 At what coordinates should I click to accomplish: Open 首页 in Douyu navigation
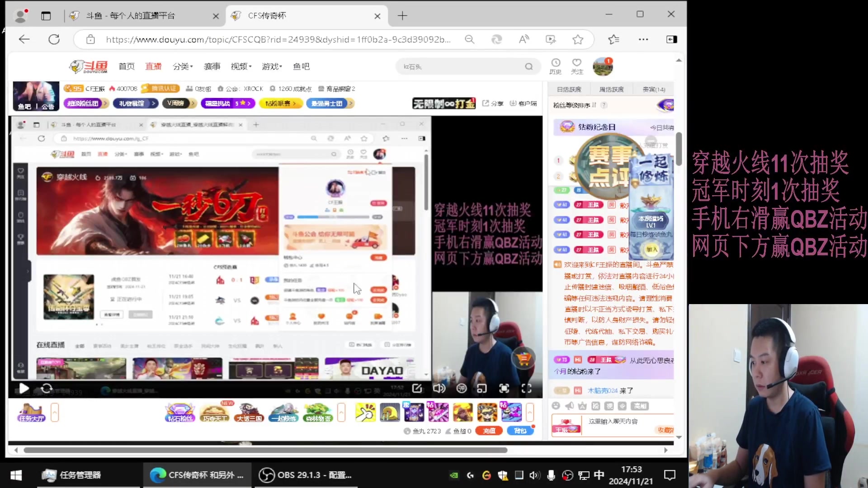127,66
